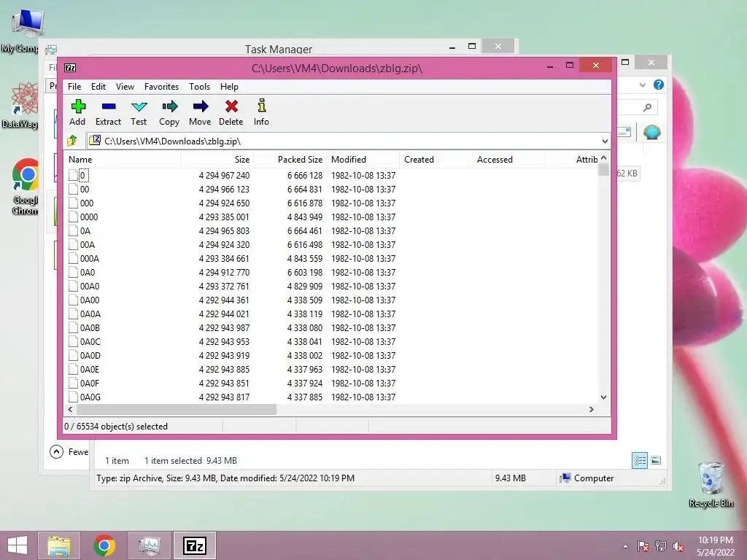Open Windows Start button

point(18,545)
